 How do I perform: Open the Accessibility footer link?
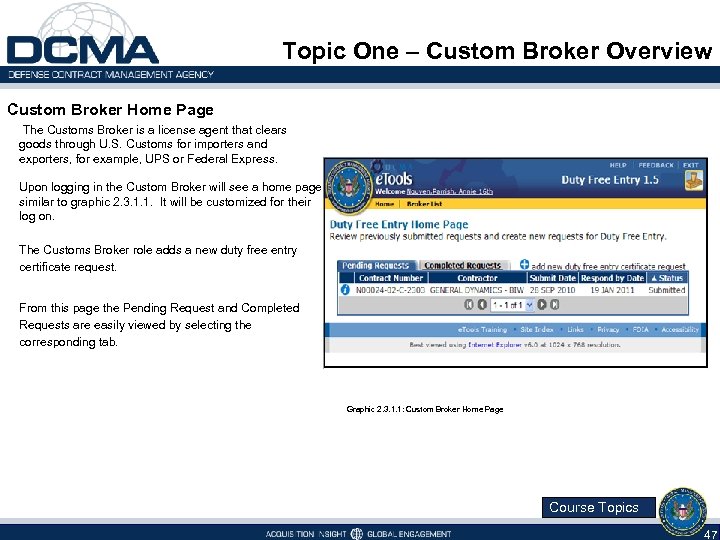point(680,330)
